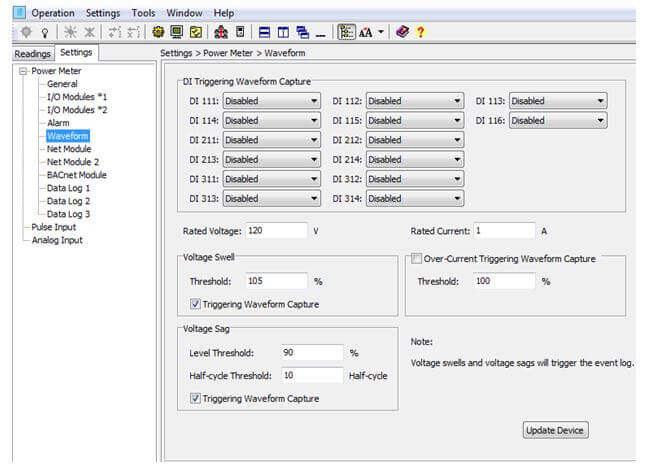655x473 pixels.
Task: Switch to the Readings tab
Action: 32,53
